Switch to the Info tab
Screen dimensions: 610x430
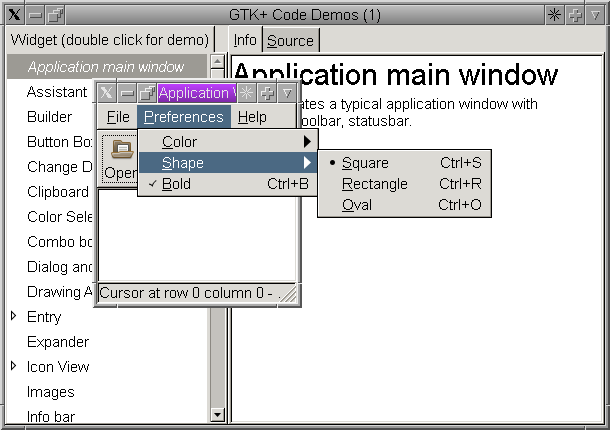coord(245,40)
